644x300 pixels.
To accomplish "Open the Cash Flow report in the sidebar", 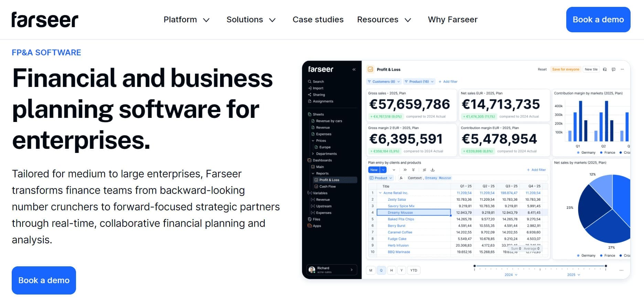I will [327, 187].
